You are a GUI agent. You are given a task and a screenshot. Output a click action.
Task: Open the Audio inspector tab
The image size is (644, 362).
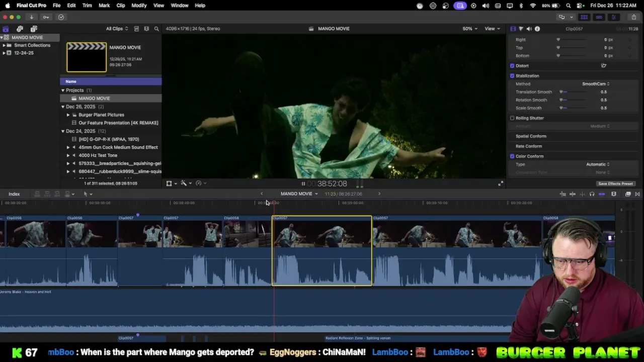click(x=529, y=29)
